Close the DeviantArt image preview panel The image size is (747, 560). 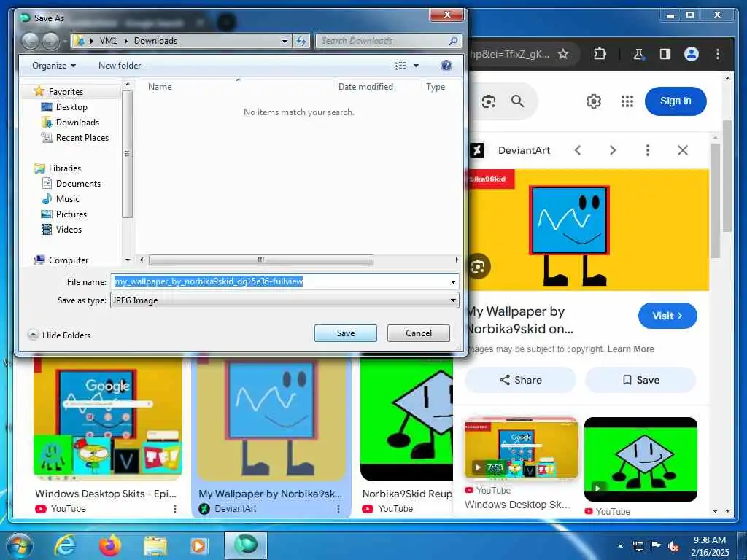683,150
